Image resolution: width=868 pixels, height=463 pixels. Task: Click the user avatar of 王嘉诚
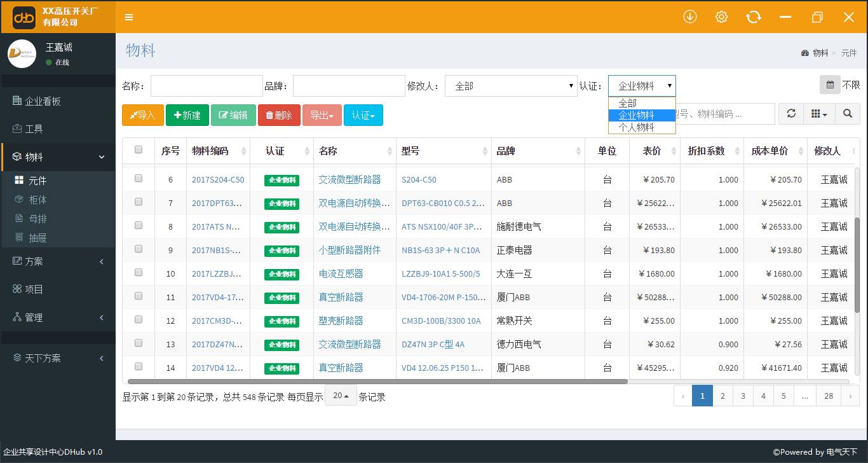tap(22, 54)
